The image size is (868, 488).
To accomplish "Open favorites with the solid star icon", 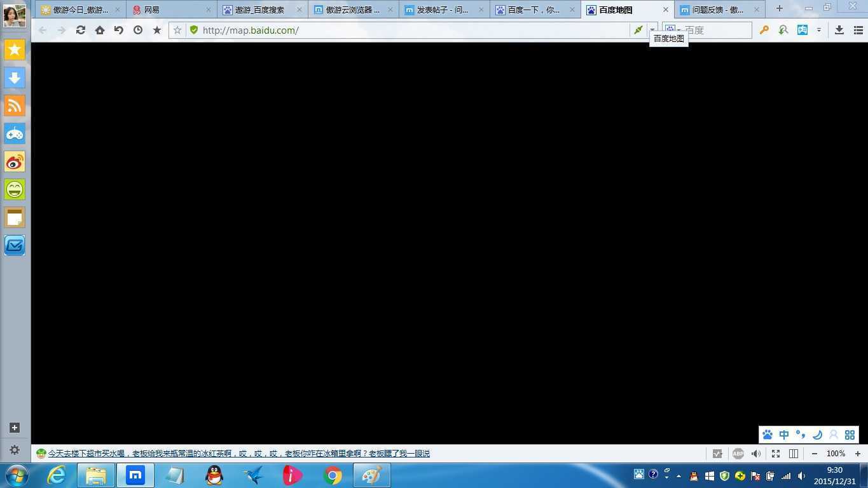I will (157, 30).
